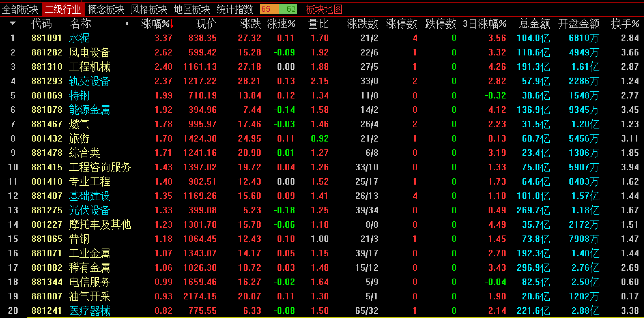Click the 旅游 sector name

79,139
